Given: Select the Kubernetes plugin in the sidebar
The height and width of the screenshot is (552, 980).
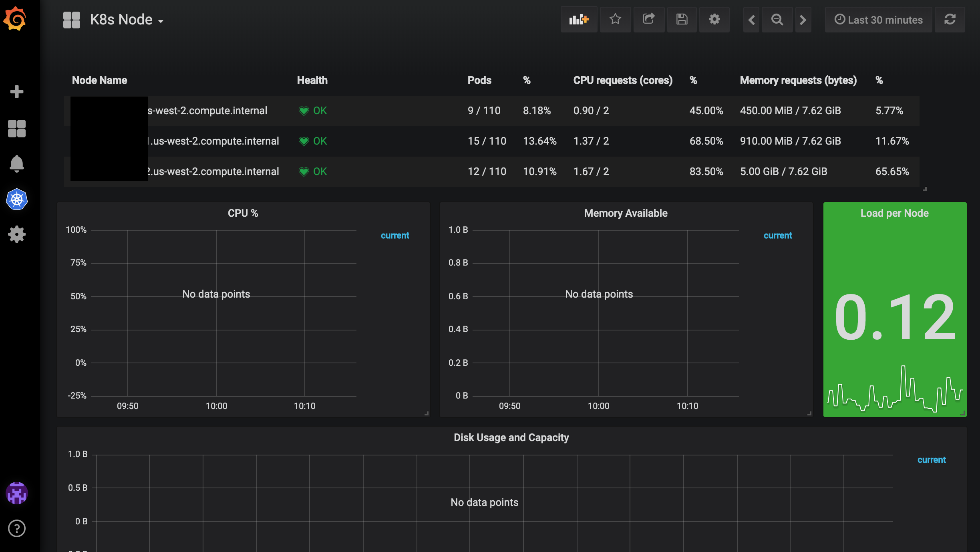Looking at the screenshot, I should (16, 199).
